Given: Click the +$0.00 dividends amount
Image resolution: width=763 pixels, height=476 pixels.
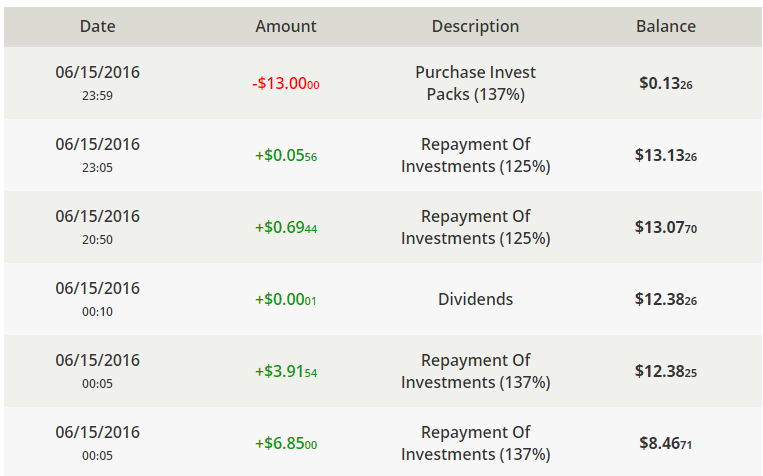Looking at the screenshot, I should [x=286, y=300].
